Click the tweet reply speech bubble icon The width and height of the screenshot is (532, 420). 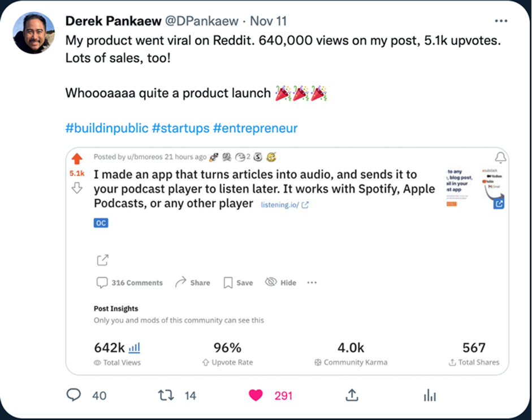pos(74,395)
